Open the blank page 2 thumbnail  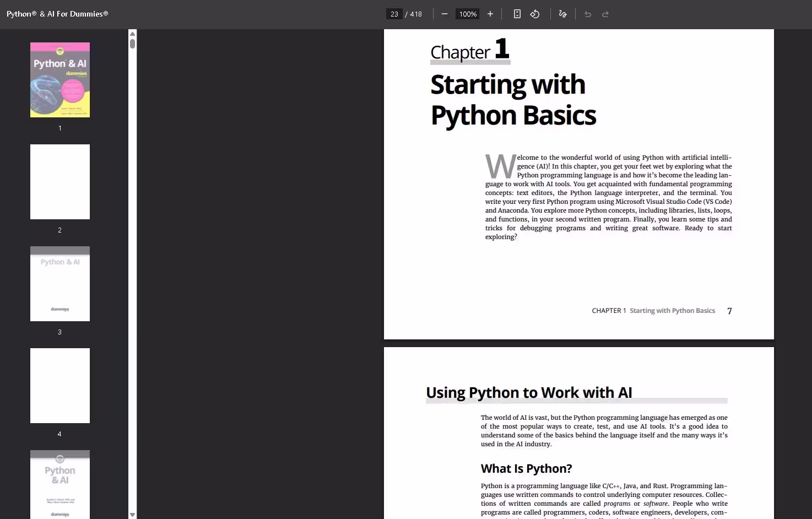pyautogui.click(x=60, y=182)
